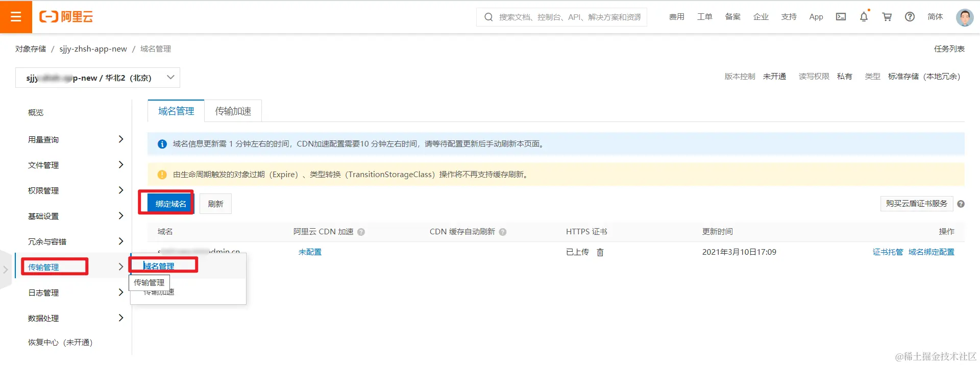This screenshot has height=365, width=980.
Task: Click help icon next to CDN 缓存自动刷新
Action: [502, 232]
